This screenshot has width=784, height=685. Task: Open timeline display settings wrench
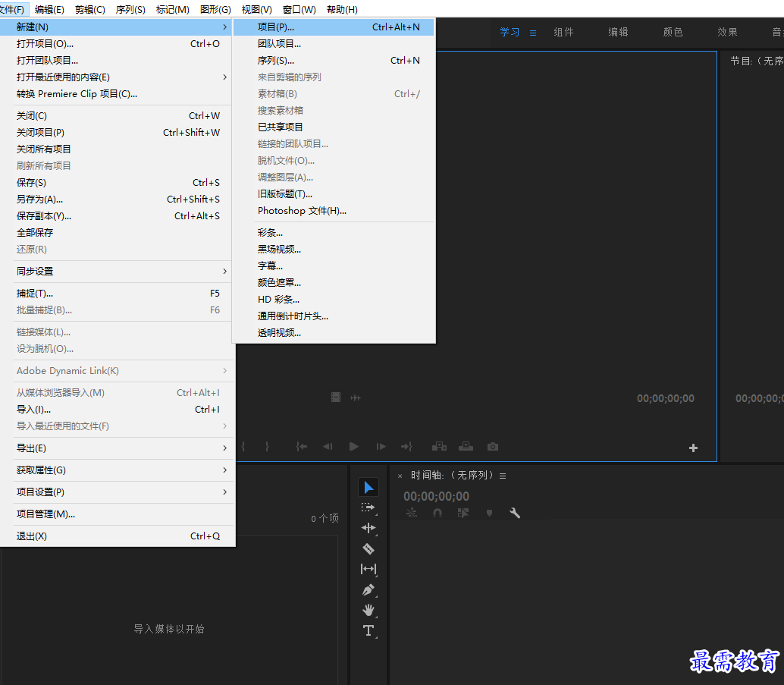[515, 513]
